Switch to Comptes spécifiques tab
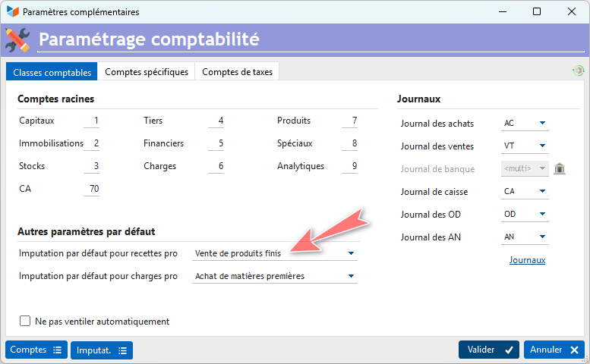Image resolution: width=590 pixels, height=364 pixels. [x=147, y=72]
